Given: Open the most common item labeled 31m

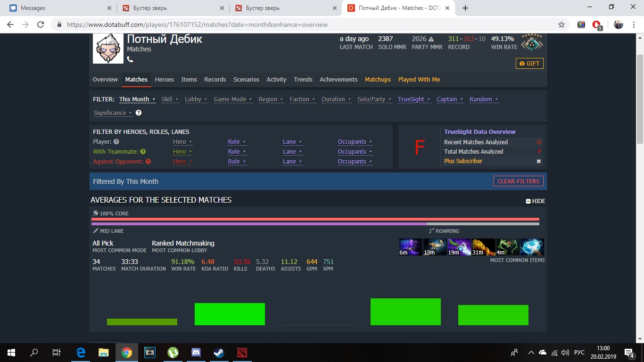Looking at the screenshot, I should click(483, 247).
